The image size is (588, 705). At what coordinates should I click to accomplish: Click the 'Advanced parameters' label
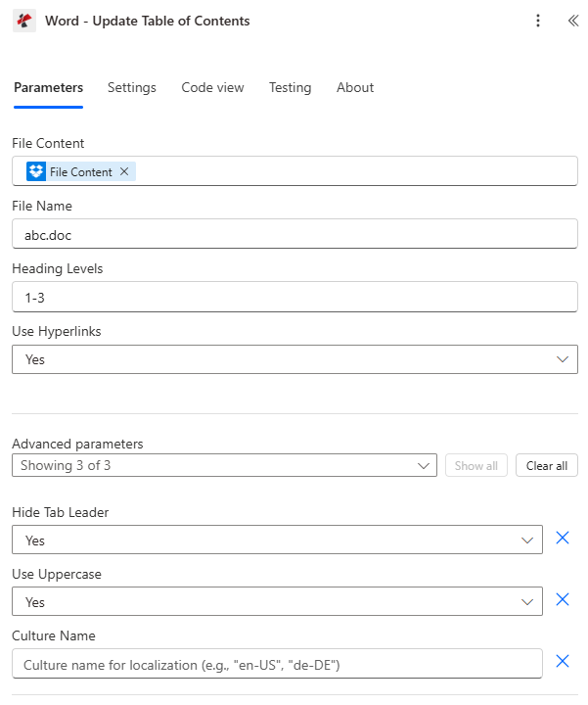pos(77,444)
